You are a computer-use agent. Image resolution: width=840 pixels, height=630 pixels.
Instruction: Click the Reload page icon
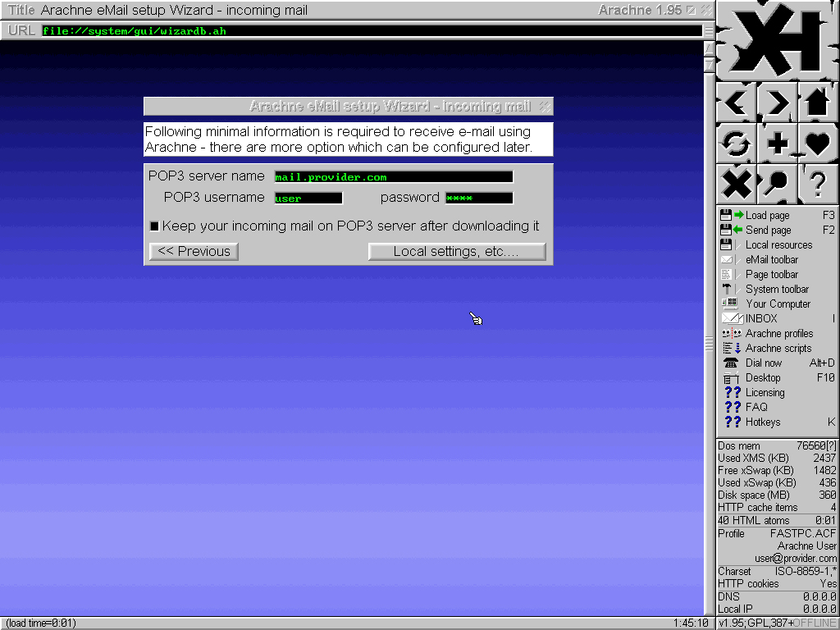(736, 143)
